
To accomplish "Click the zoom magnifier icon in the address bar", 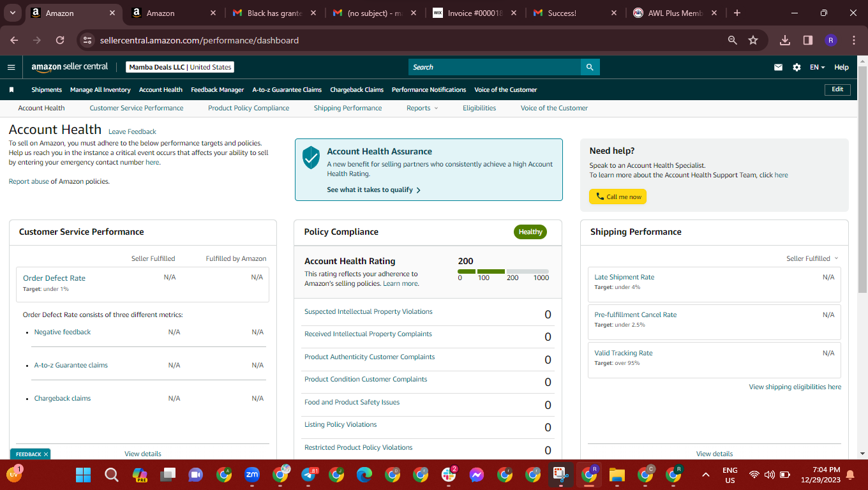I will (733, 40).
